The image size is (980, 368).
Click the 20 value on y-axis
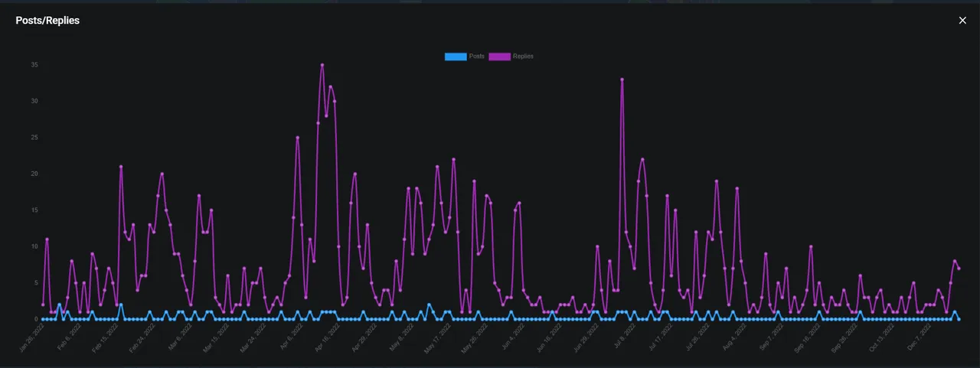[x=34, y=174]
